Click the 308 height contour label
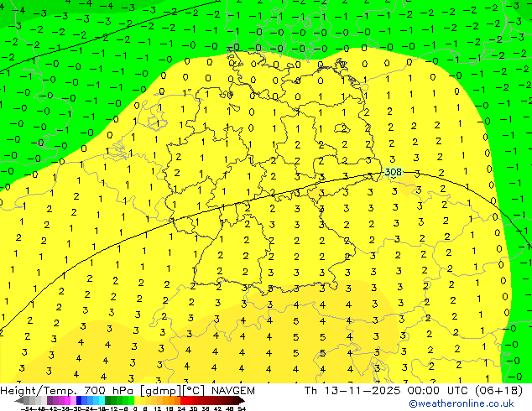 click(394, 172)
